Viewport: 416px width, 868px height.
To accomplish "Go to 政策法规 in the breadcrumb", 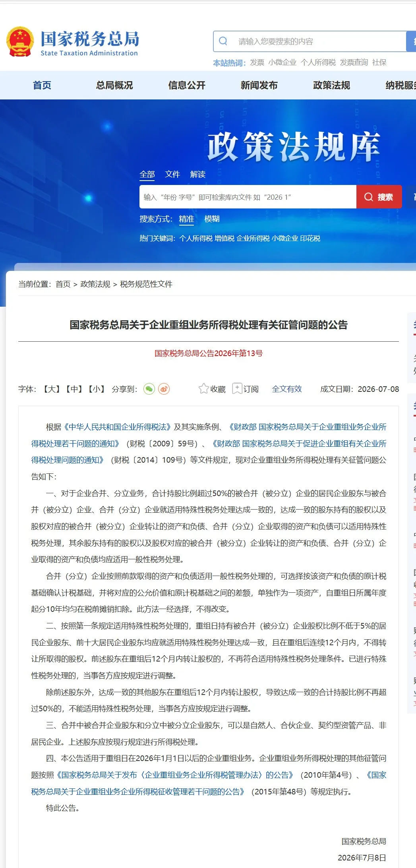I will 95,284.
